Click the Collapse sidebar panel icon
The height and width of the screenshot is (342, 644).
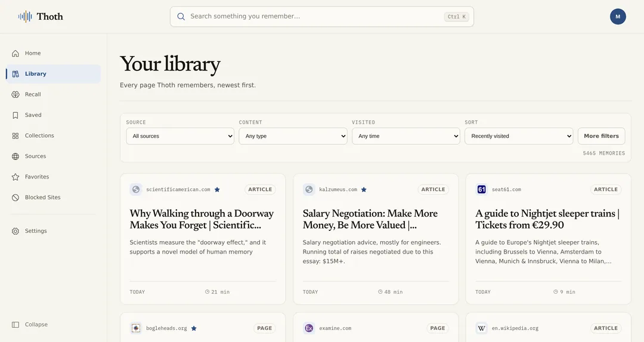(16, 325)
